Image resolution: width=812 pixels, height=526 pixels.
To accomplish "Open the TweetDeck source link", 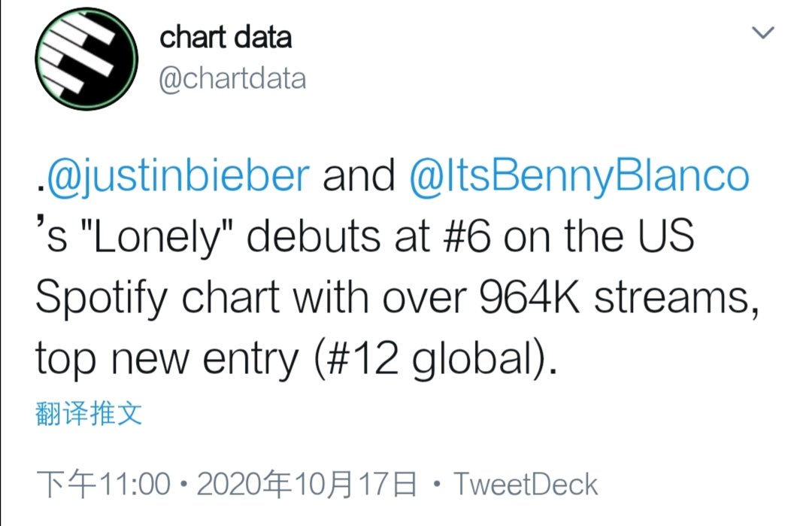I will tap(526, 484).
